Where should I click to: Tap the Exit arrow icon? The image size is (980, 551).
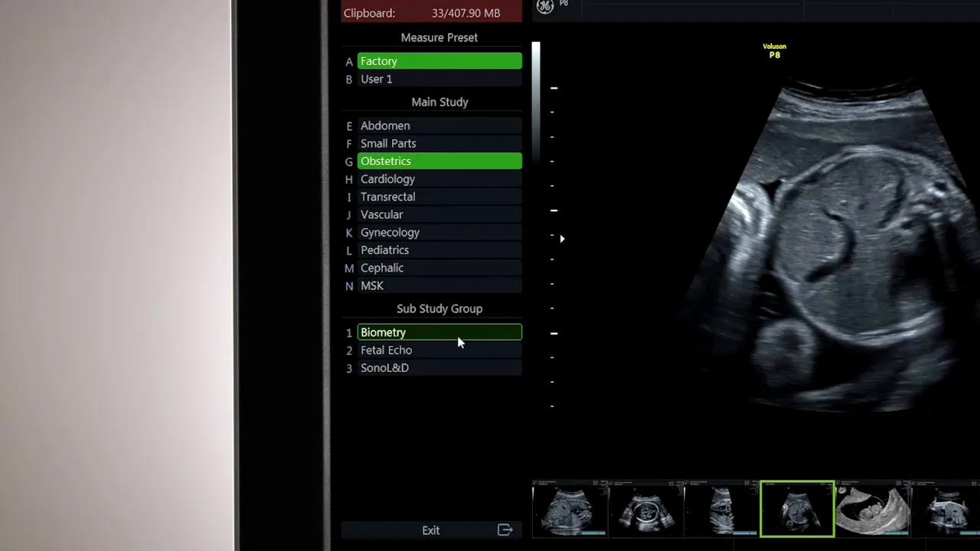[505, 530]
